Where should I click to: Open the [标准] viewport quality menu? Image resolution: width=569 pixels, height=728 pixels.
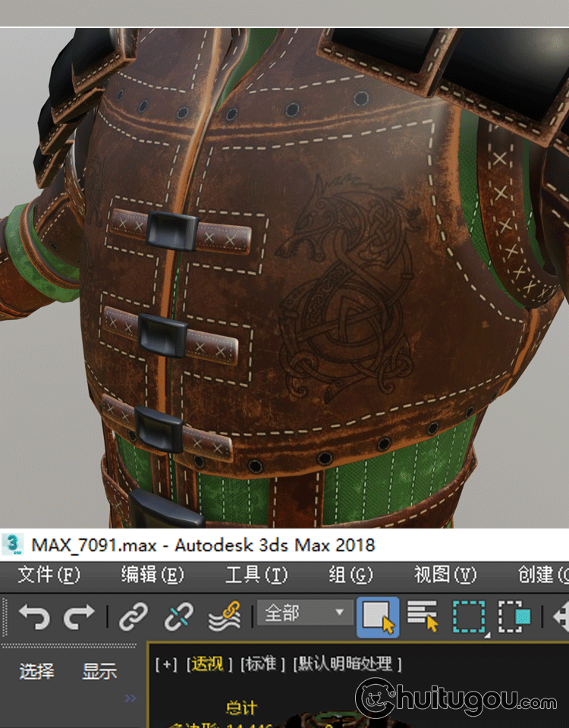[262, 664]
